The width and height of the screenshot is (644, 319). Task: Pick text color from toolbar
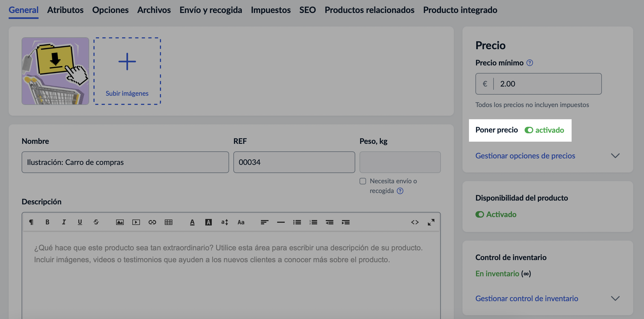[x=192, y=222]
